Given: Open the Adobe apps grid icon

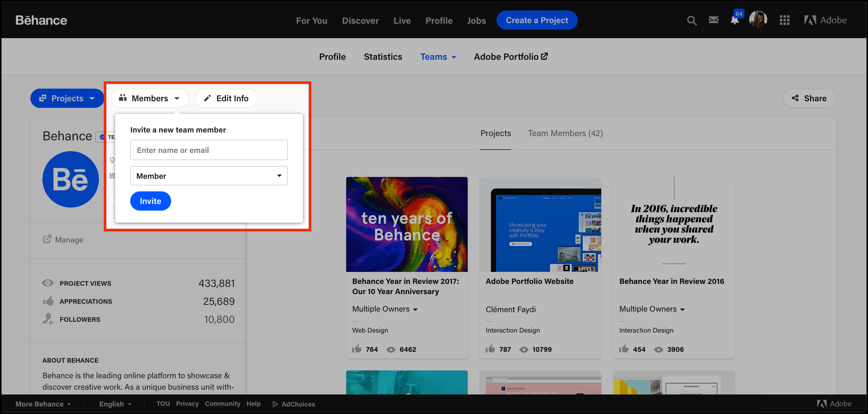Looking at the screenshot, I should (x=784, y=20).
